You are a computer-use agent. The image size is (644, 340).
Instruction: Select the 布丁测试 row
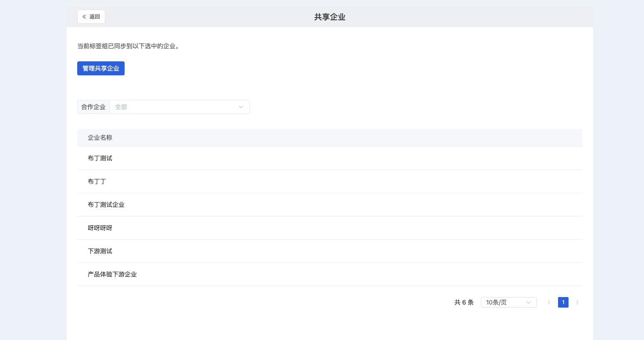[330, 158]
